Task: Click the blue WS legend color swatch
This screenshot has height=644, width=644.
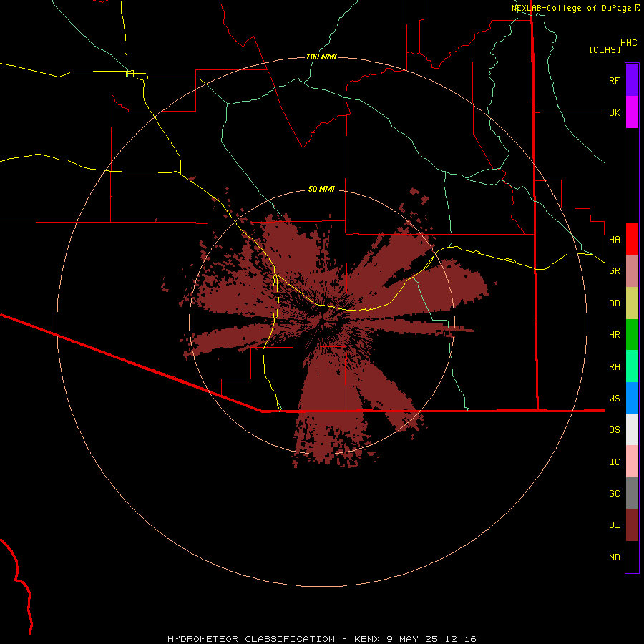Action: (x=632, y=398)
